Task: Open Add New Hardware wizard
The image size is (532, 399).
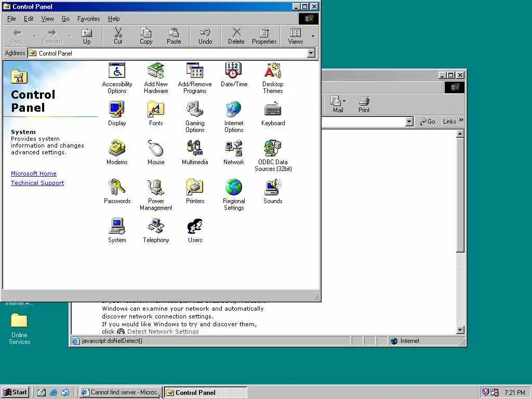Action: (x=156, y=78)
